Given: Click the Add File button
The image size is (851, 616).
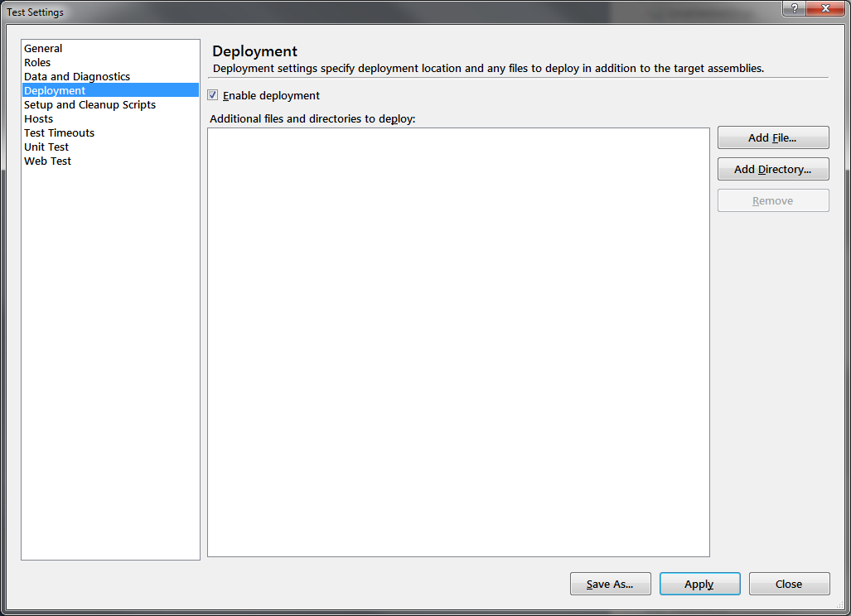Looking at the screenshot, I should (x=773, y=137).
